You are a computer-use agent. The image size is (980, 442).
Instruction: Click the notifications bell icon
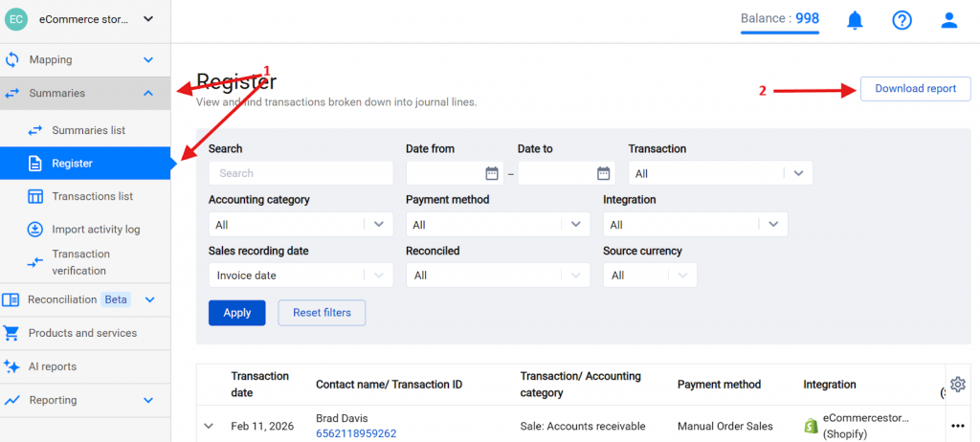855,20
